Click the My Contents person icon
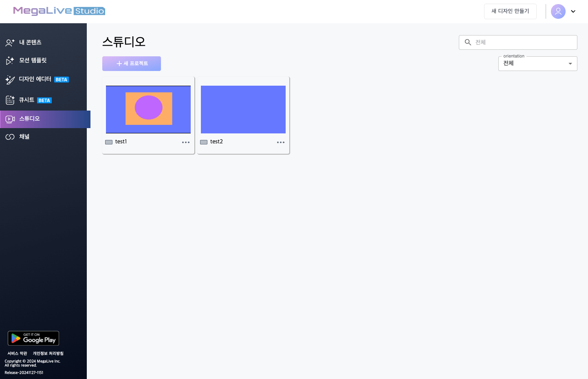This screenshot has height=379, width=588. point(10,42)
